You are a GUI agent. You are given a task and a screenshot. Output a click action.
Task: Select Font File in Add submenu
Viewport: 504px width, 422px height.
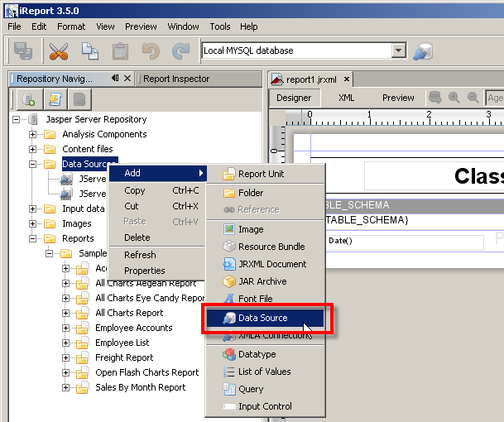click(265, 299)
